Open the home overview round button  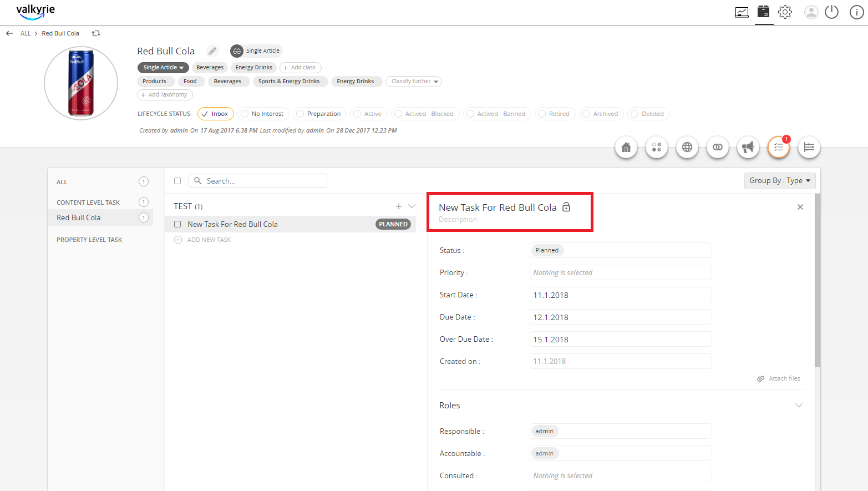pos(626,147)
